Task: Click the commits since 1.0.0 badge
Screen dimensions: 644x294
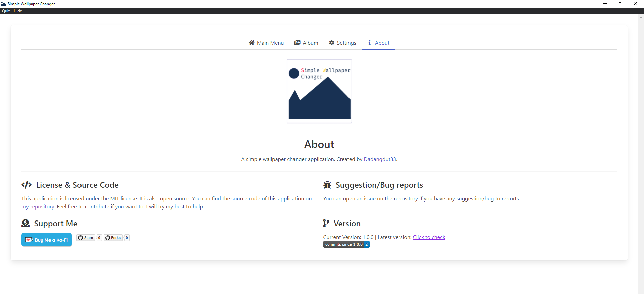Action: point(346,244)
